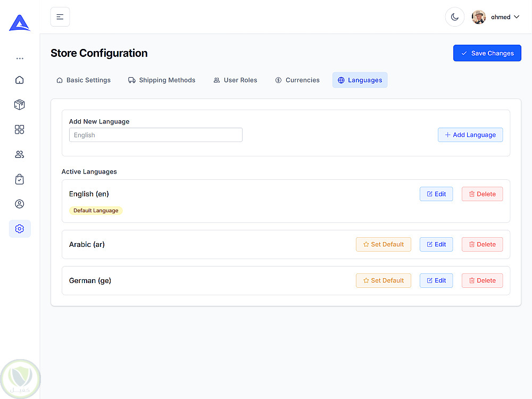The image size is (532, 399).
Task: Toggle the sidebar menu hamburger button
Action: [60, 17]
